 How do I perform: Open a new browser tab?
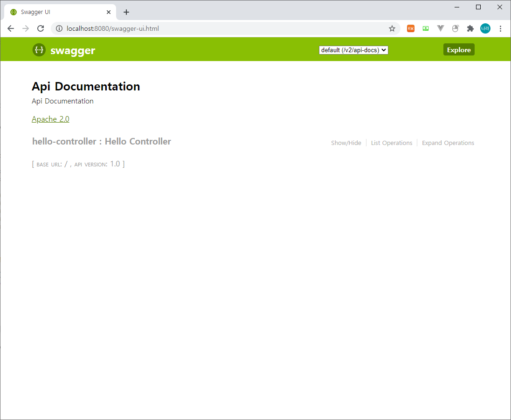point(126,12)
